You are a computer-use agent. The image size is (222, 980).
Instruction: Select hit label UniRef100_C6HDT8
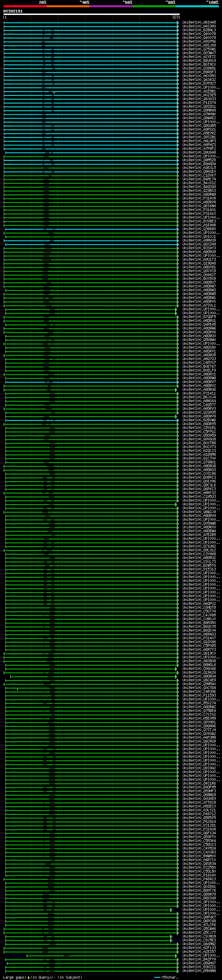click(199, 608)
